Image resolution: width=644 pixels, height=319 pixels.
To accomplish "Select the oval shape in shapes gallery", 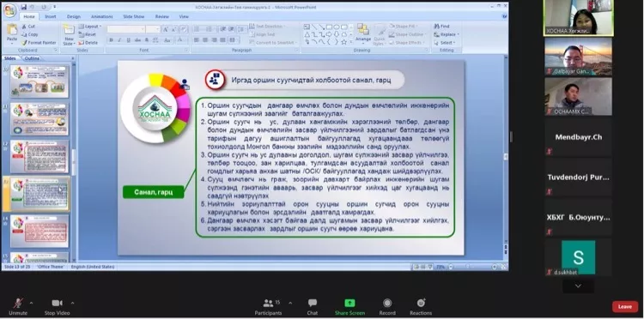I will [x=337, y=27].
